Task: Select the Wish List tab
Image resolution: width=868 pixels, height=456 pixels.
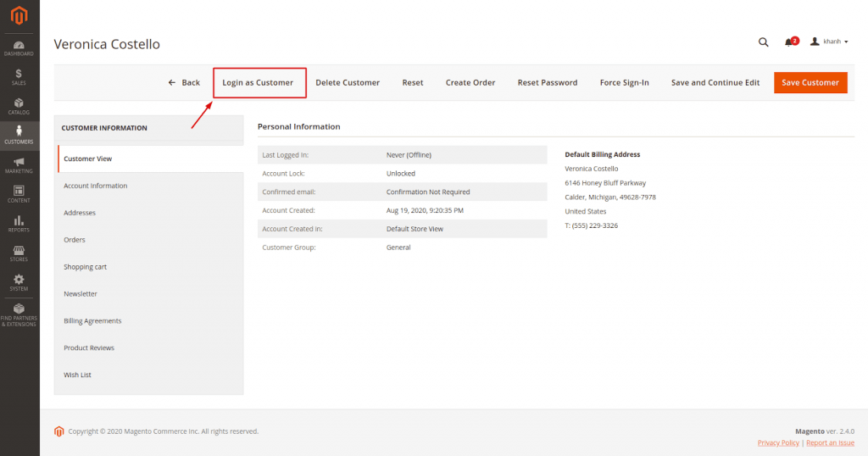Action: (x=151, y=375)
